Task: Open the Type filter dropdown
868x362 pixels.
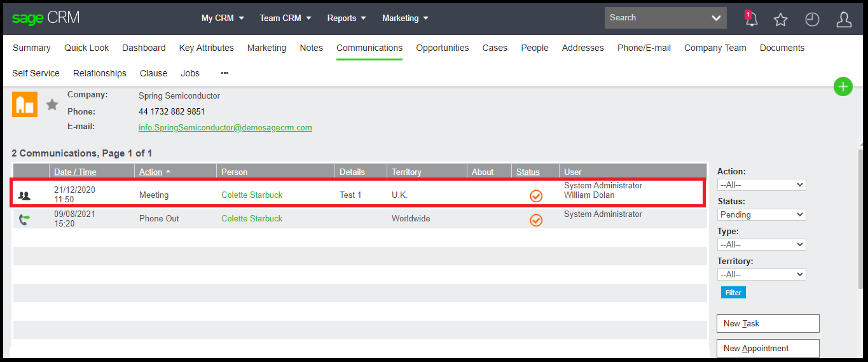Action: point(761,244)
